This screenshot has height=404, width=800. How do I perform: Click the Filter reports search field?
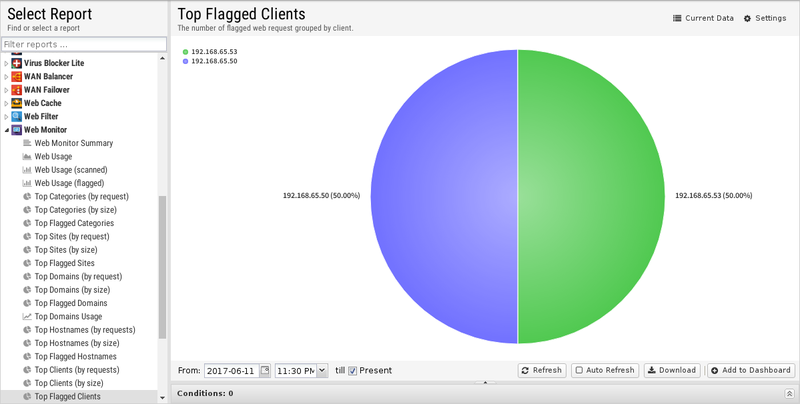[x=84, y=44]
